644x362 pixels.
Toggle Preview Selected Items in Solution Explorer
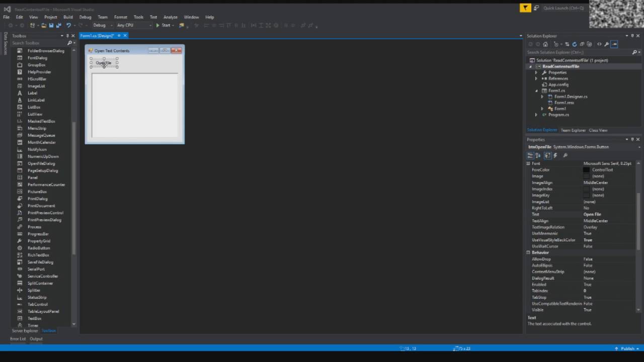pos(614,44)
